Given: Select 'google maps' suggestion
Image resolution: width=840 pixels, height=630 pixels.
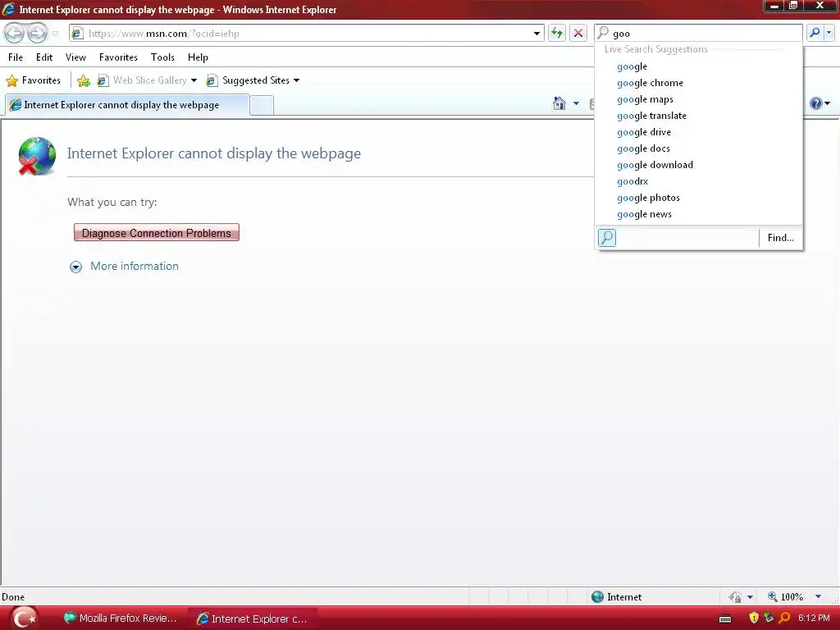Looking at the screenshot, I should (699, 99).
